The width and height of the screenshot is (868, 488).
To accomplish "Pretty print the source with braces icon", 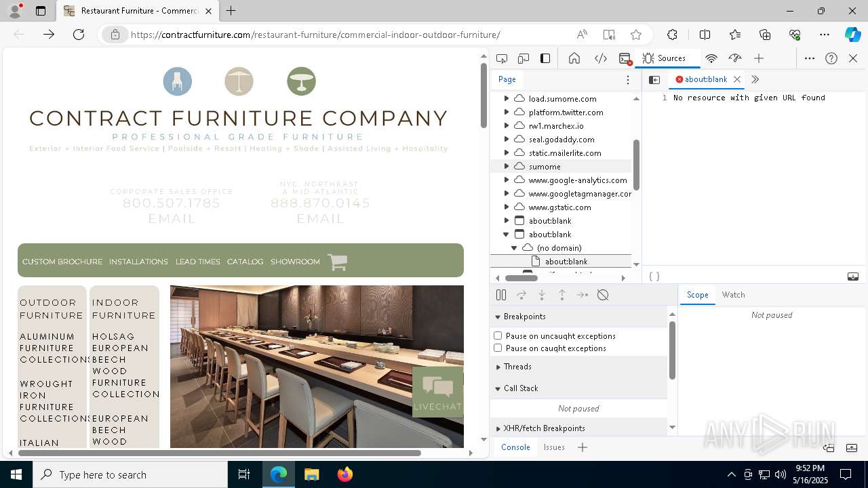I will tap(654, 277).
